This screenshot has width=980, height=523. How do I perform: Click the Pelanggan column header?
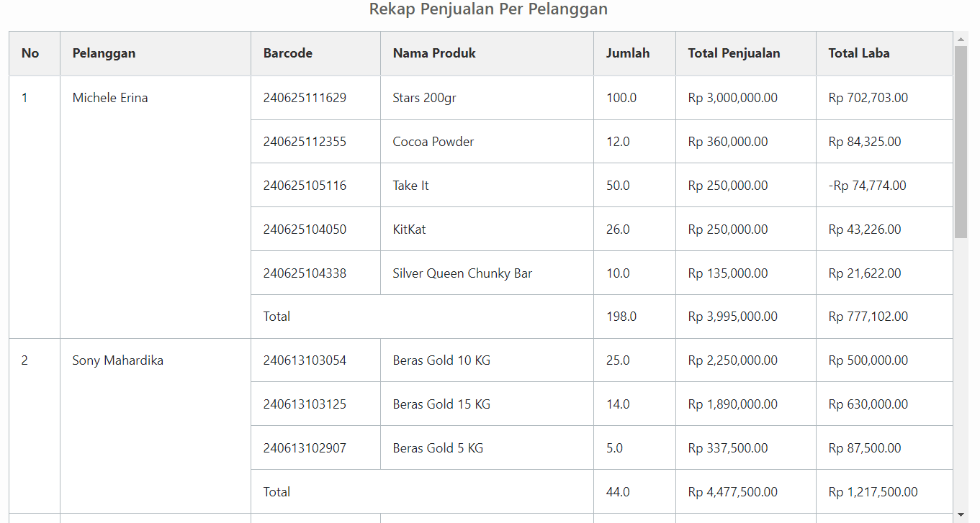[x=104, y=53]
